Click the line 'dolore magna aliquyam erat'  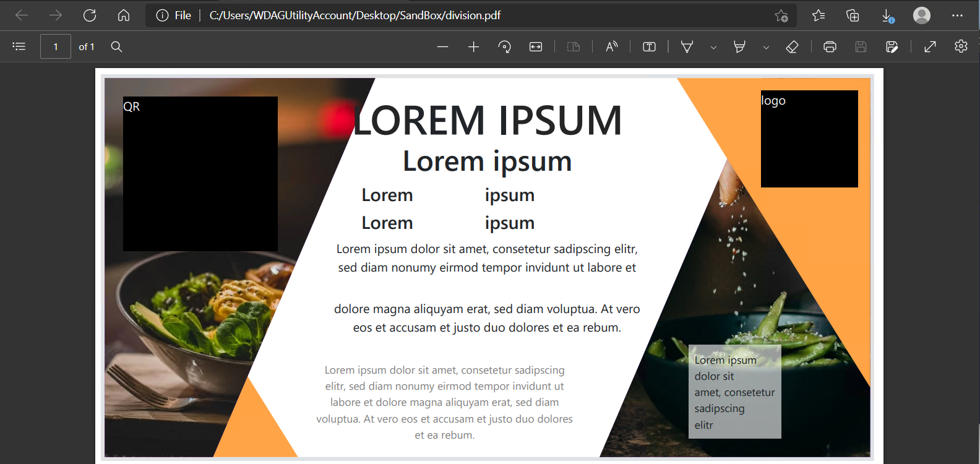[x=487, y=309]
